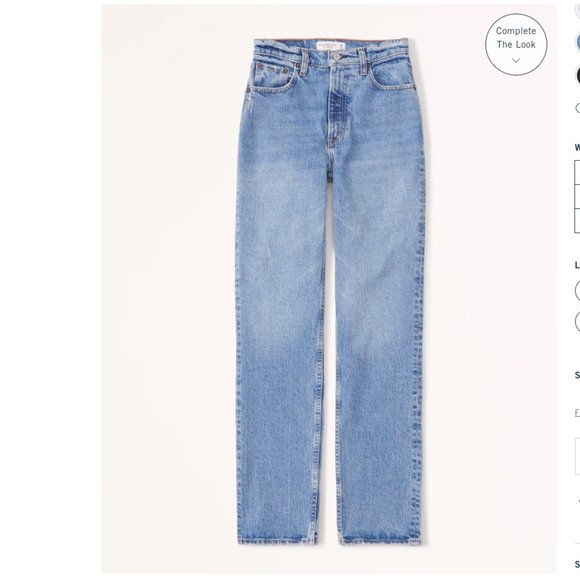
Task: Expand the bottom S section below divider line
Action: point(577,564)
